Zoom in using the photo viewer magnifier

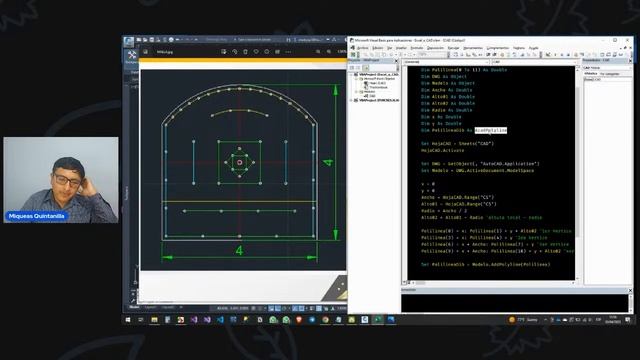[x=329, y=52]
